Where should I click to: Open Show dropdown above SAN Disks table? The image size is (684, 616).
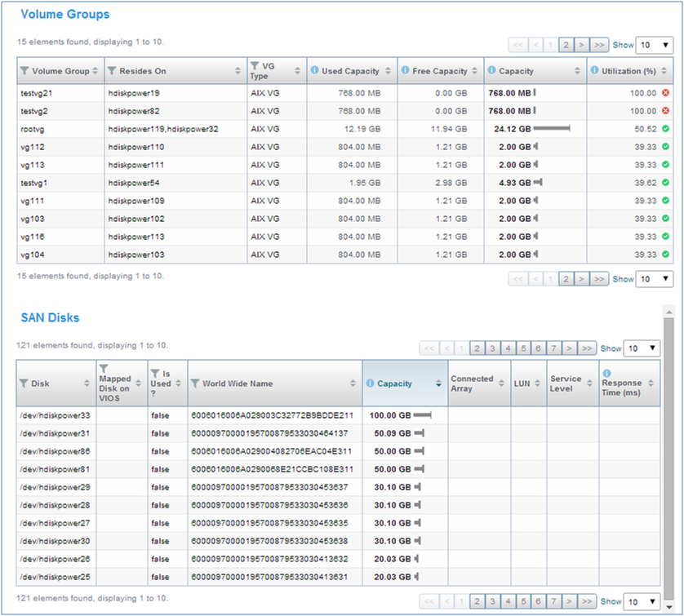(x=642, y=348)
